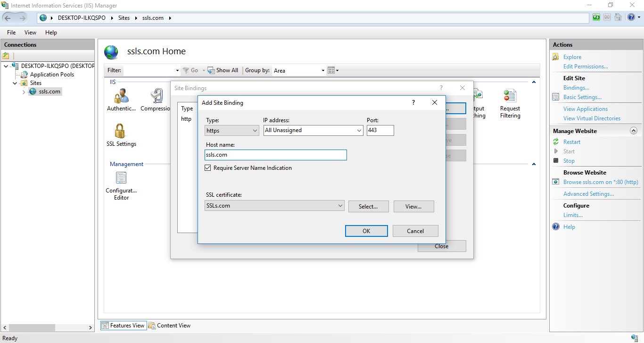Click the view style grid icon
Screen dimensions: 644x343
tap(331, 70)
